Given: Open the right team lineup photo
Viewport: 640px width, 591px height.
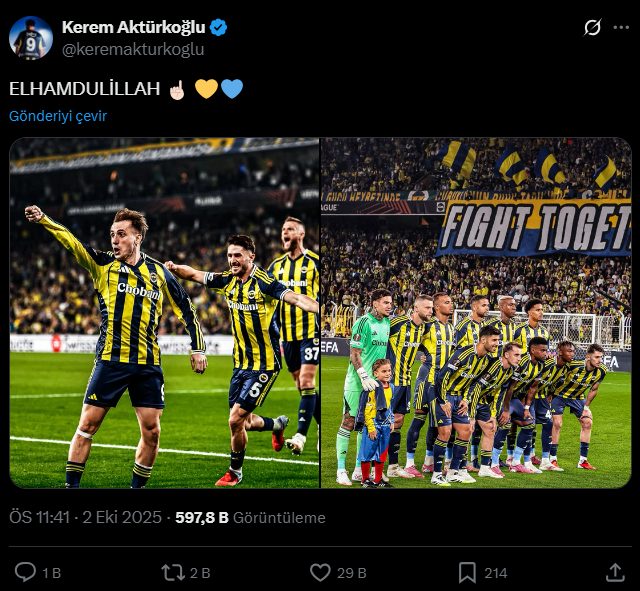Looking at the screenshot, I should tap(476, 313).
